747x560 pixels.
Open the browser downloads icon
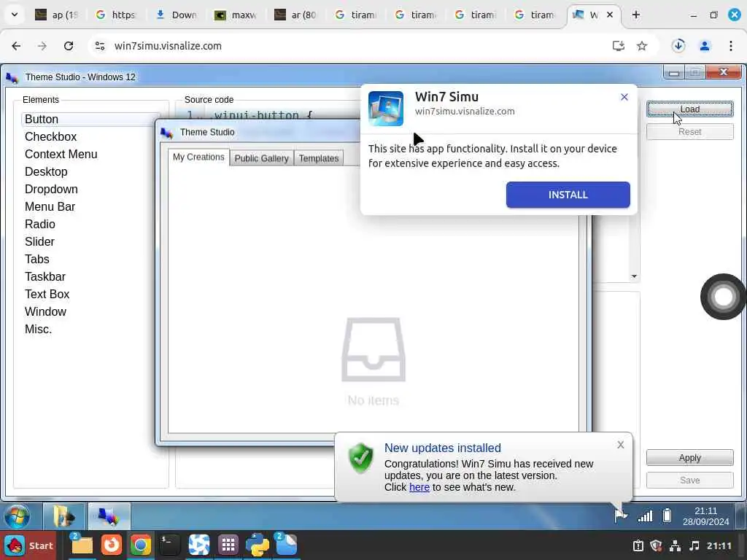[x=678, y=46]
